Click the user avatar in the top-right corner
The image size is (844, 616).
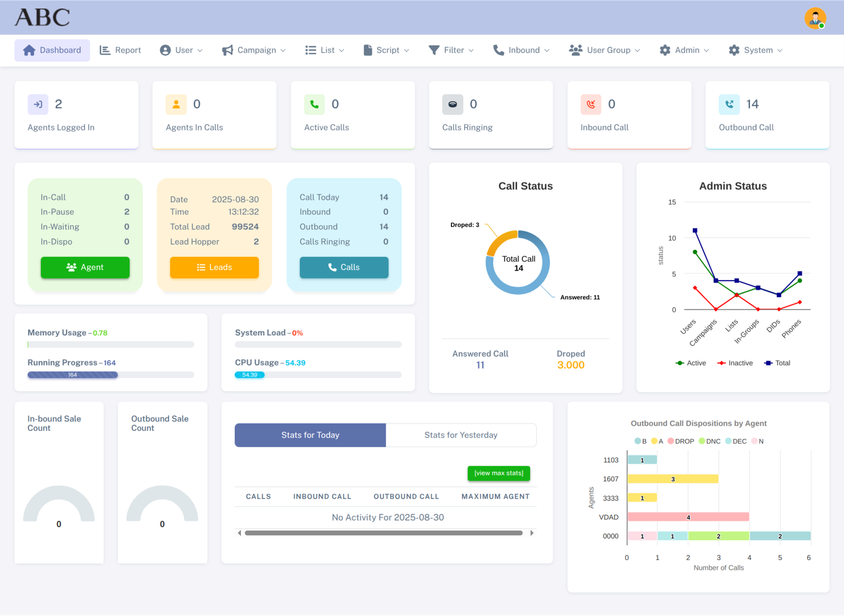816,17
